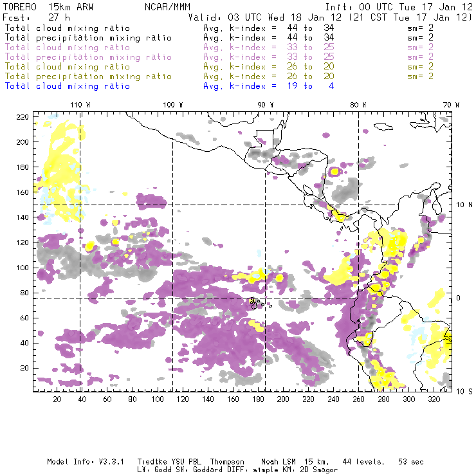Click the 'TORERO 15km ARW' title text
Image resolution: width=476 pixels, height=476 pixels.
point(48,7)
